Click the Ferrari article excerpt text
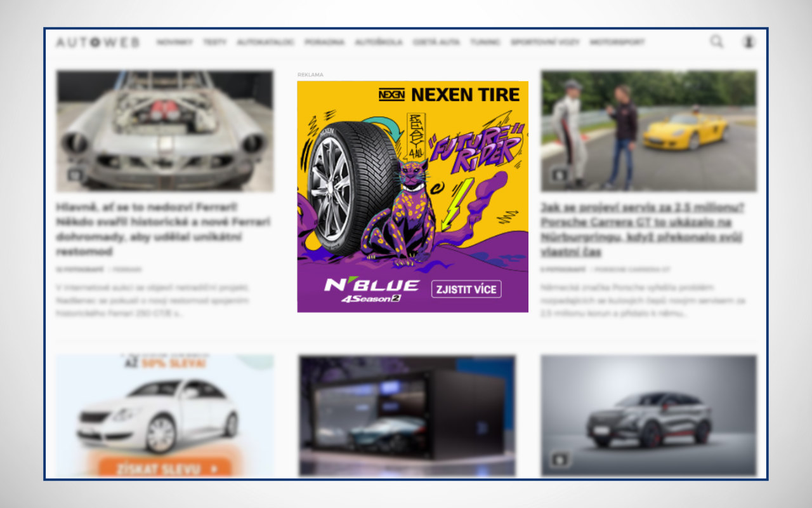 pyautogui.click(x=153, y=300)
